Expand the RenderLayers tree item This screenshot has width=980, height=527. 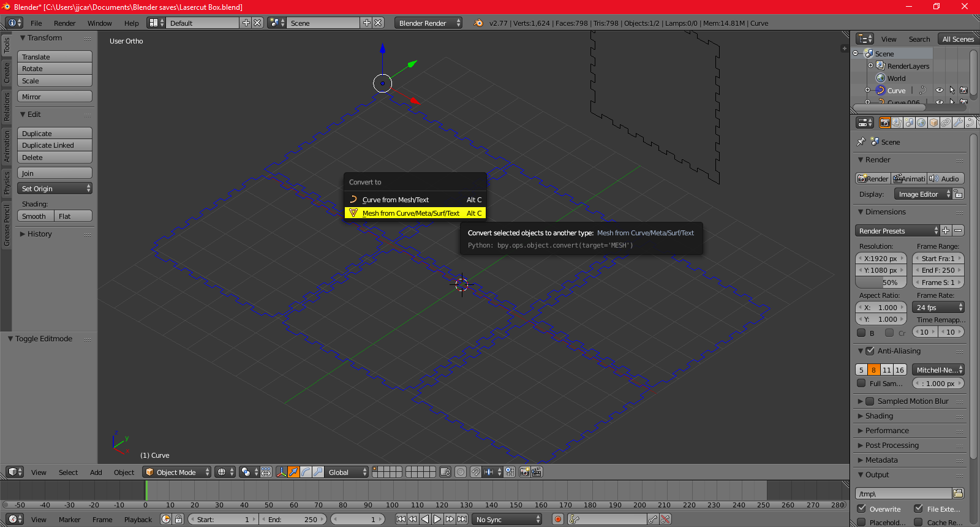coord(870,66)
